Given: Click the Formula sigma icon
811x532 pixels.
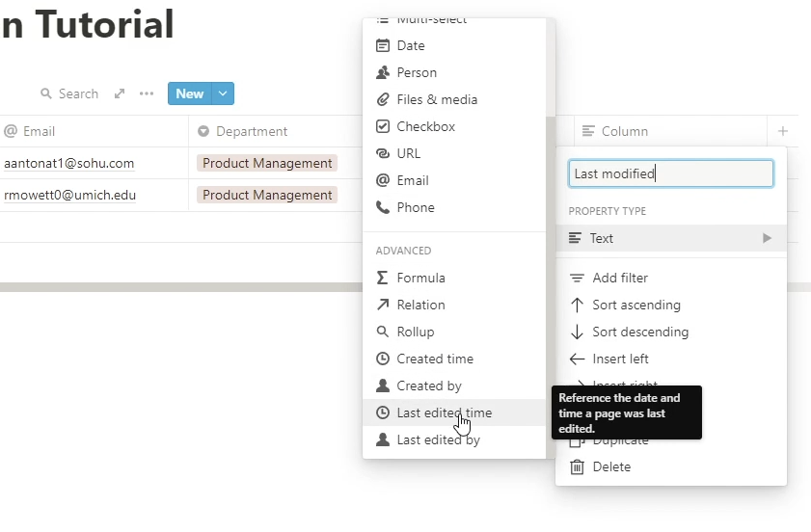Looking at the screenshot, I should point(383,278).
